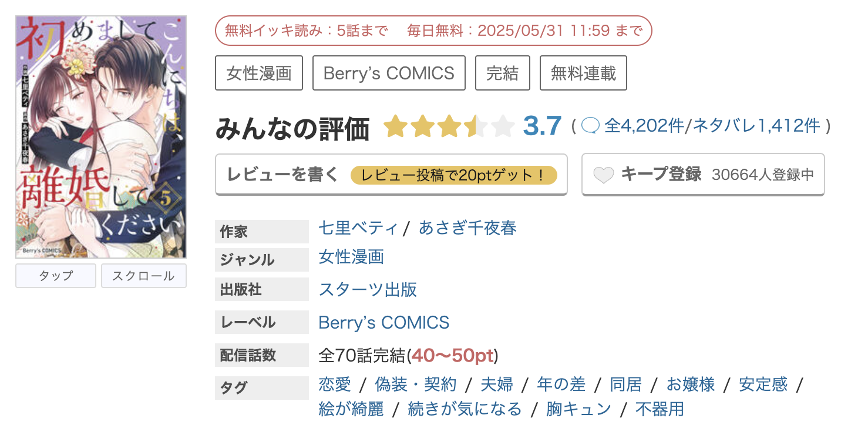The height and width of the screenshot is (428, 868).
Task: Open the Berry's COMICS label link
Action: pyautogui.click(x=382, y=322)
